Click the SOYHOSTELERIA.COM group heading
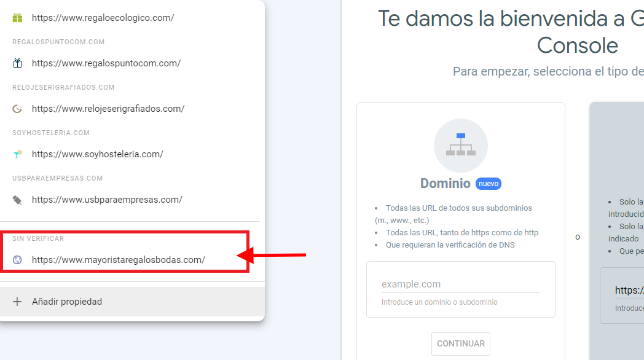644x360 pixels. pyautogui.click(x=51, y=133)
